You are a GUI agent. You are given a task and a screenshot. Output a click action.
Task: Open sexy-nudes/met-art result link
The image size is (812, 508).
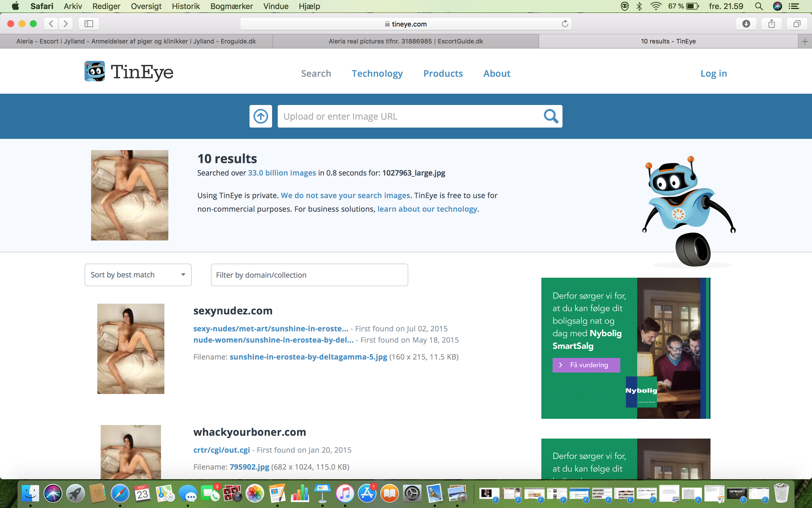tap(271, 329)
